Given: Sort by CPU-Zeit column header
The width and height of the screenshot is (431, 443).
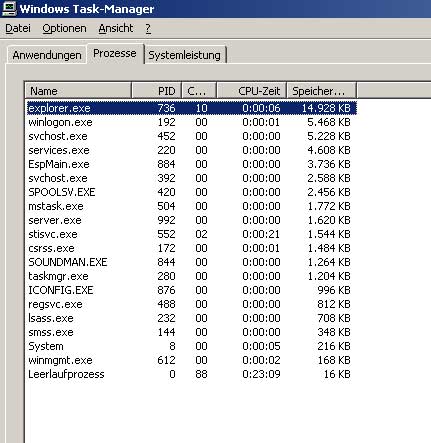Looking at the screenshot, I should (x=252, y=91).
